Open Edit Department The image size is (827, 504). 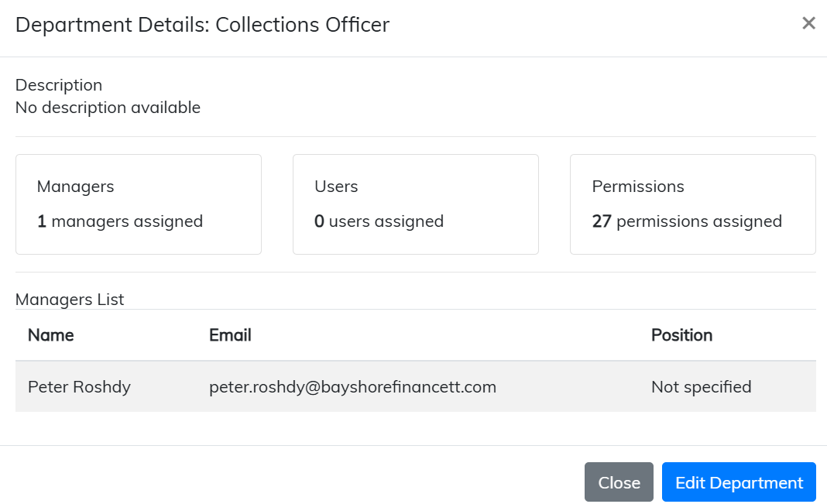click(x=739, y=482)
